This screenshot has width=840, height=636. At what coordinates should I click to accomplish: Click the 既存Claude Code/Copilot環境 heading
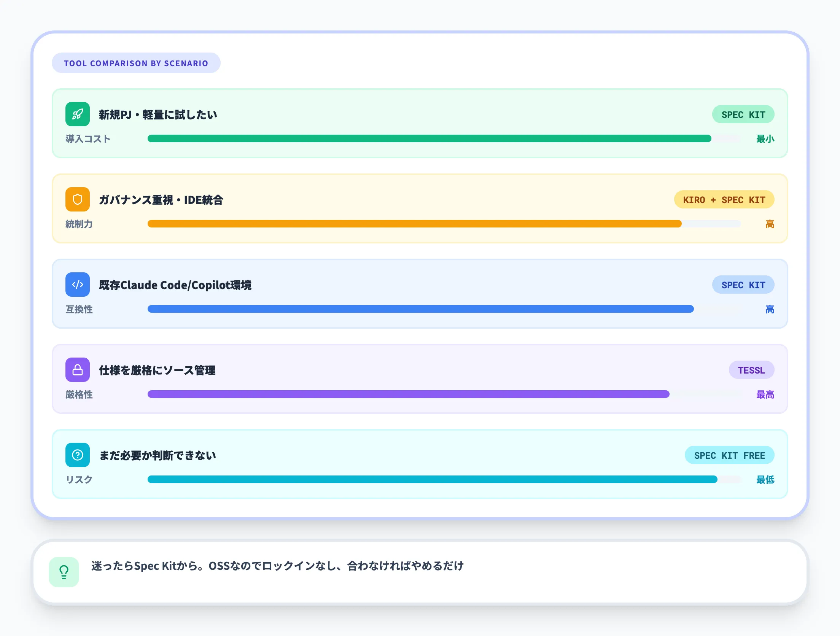(175, 285)
